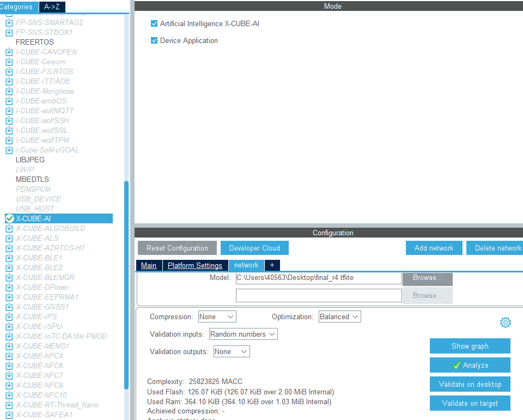Viewport: 523px width, 420px height.
Task: Click download icon next to FP-SNS-STBOX1
Action: tap(9, 32)
